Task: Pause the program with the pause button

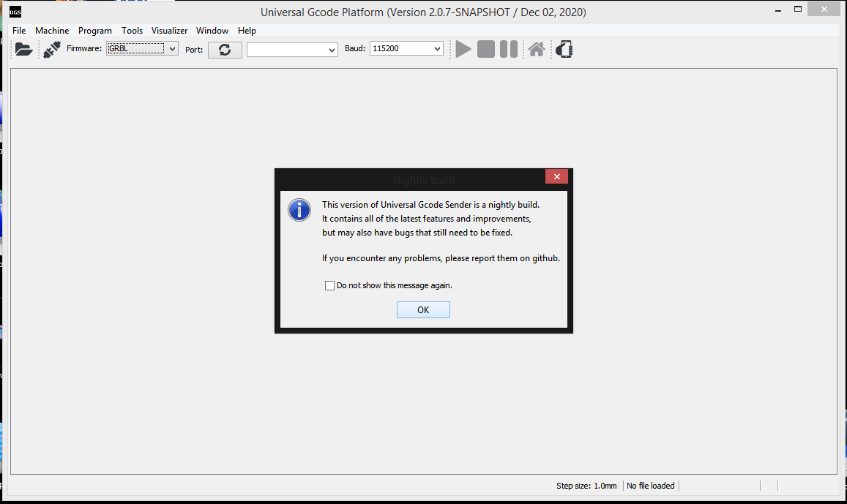Action: click(x=508, y=49)
